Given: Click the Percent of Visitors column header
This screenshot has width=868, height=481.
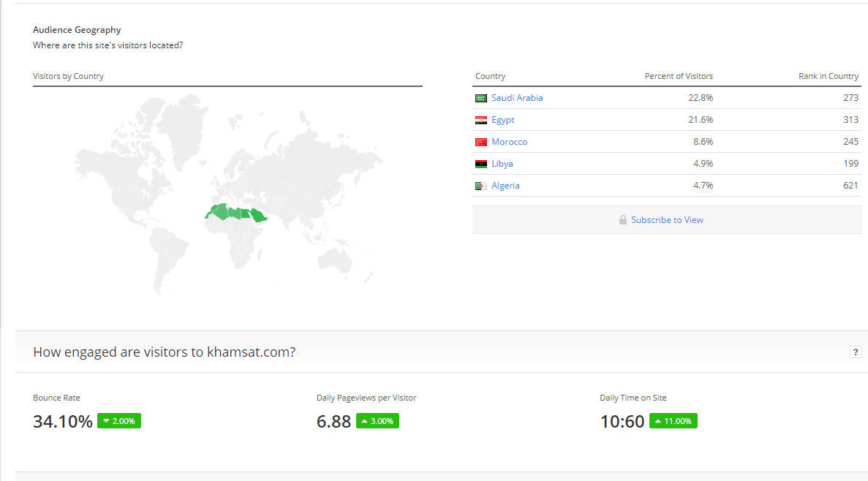Looking at the screenshot, I should click(679, 76).
